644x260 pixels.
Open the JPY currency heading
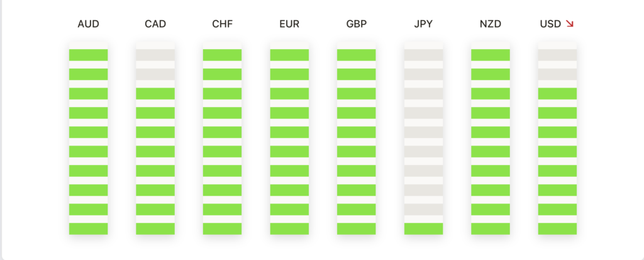pos(423,24)
